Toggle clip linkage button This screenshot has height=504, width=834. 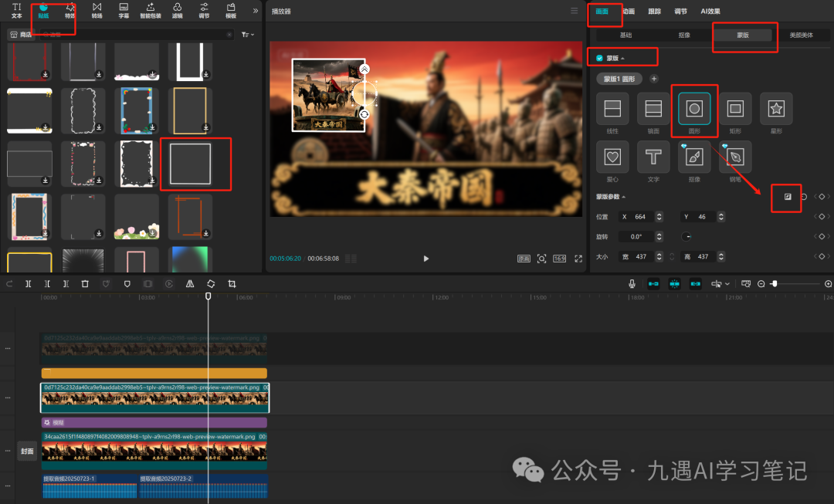tap(695, 284)
